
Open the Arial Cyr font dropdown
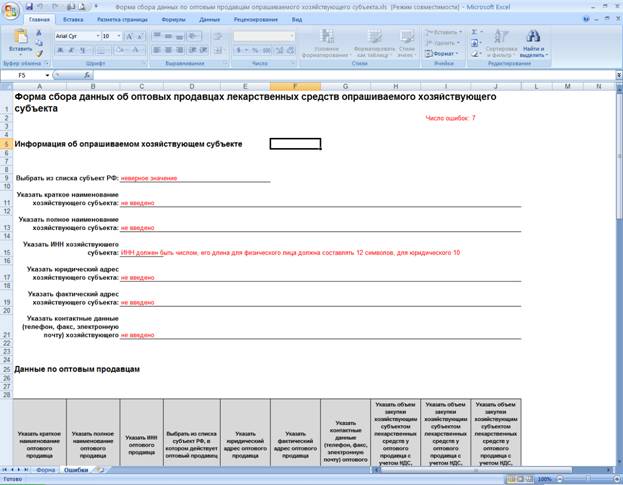click(98, 36)
